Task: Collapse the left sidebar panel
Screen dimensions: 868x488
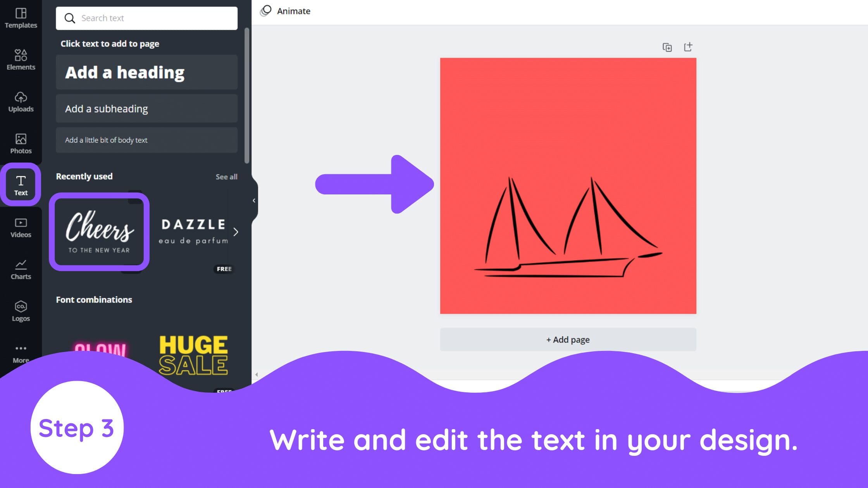Action: [253, 200]
